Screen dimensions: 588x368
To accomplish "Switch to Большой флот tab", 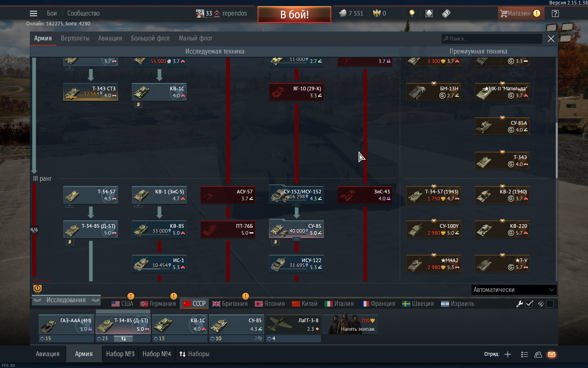I will pyautogui.click(x=150, y=38).
